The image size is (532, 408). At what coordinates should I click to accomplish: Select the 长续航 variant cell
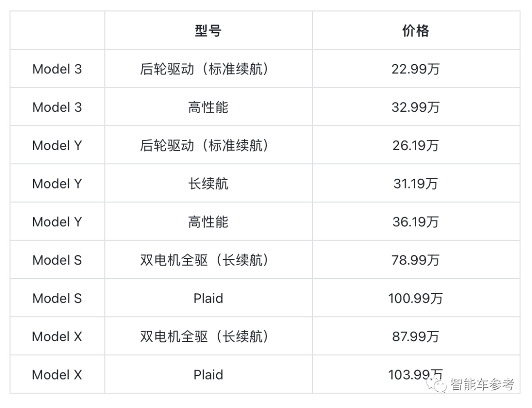click(x=208, y=184)
